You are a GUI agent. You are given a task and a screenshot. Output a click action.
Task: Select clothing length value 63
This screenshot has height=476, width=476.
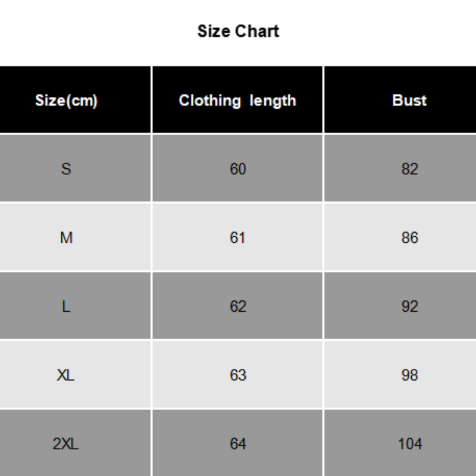237,375
